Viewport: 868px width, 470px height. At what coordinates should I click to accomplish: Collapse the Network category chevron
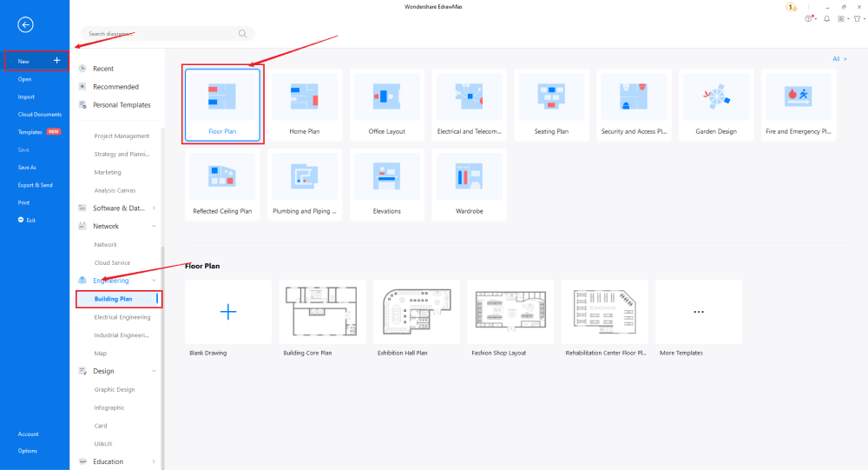tap(154, 226)
